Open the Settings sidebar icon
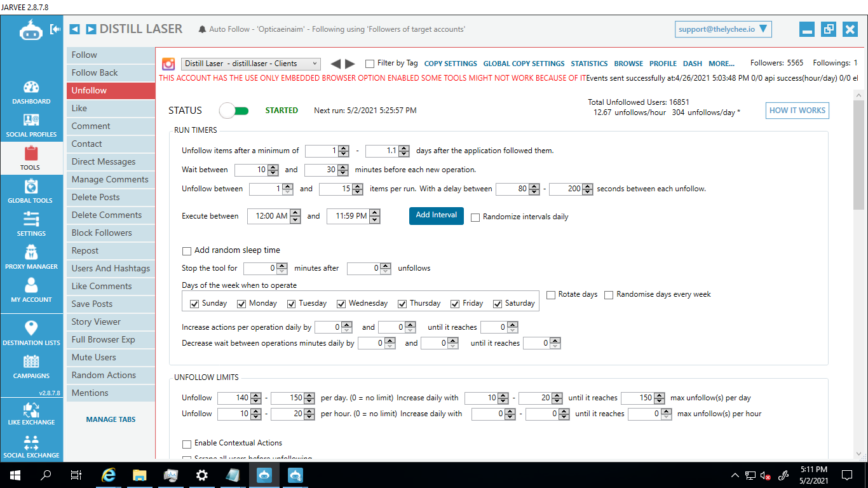The width and height of the screenshot is (868, 488). 31,225
